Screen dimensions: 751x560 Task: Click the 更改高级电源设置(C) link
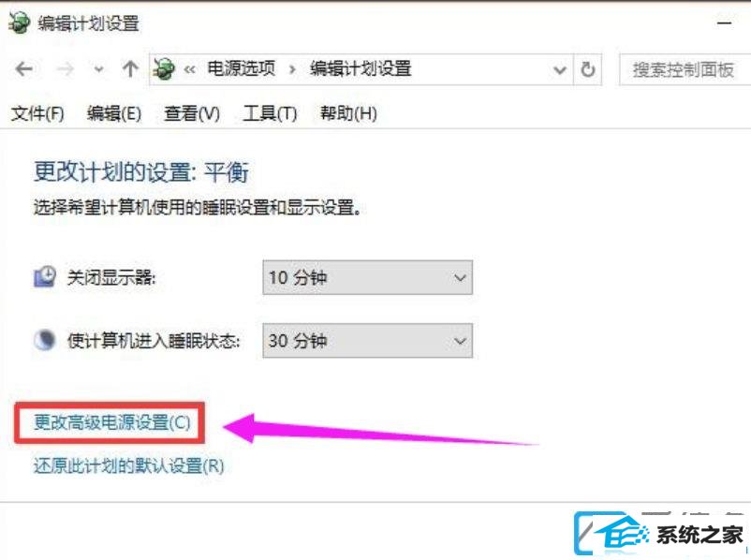tap(112, 422)
